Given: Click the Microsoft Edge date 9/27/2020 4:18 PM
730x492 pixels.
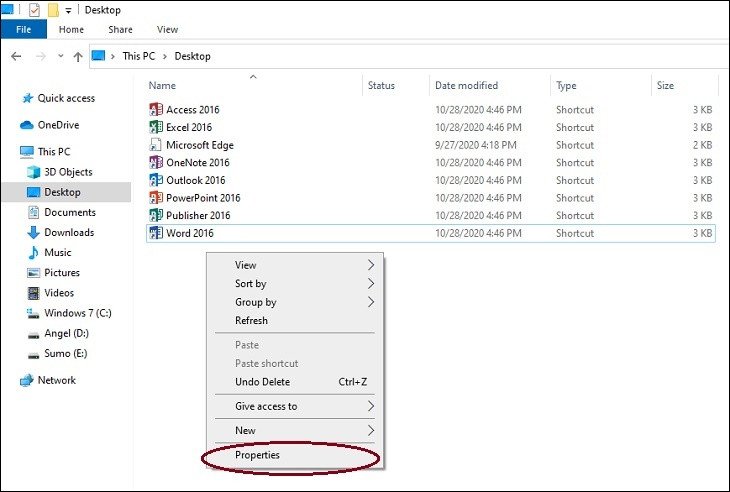Looking at the screenshot, I should pyautogui.click(x=476, y=145).
